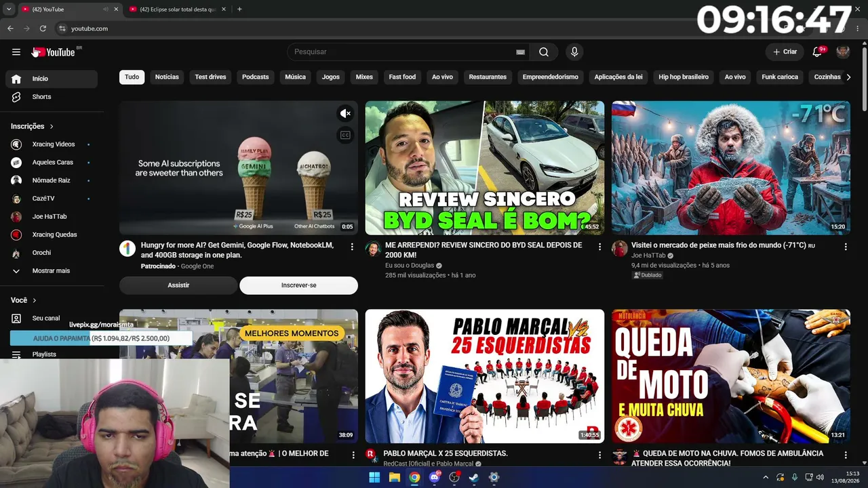
Task: Open options menu for the Google ad
Action: (x=352, y=247)
